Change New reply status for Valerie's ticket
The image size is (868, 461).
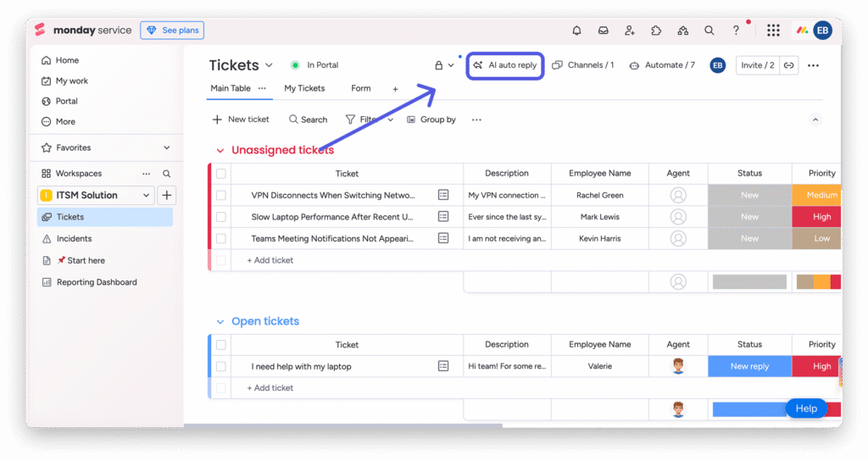click(x=749, y=366)
